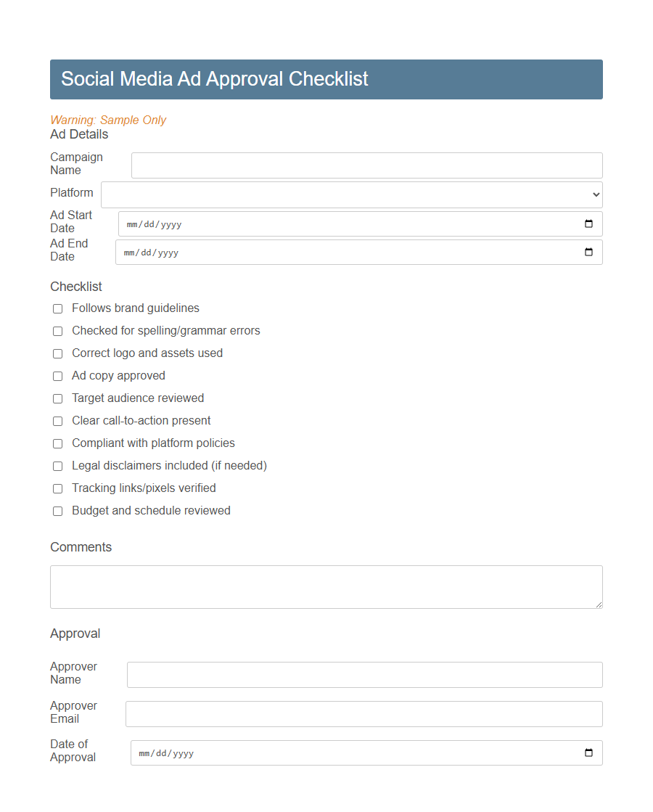The image size is (653, 812).
Task: Tick Tracking links/pixels verified
Action: click(x=57, y=488)
